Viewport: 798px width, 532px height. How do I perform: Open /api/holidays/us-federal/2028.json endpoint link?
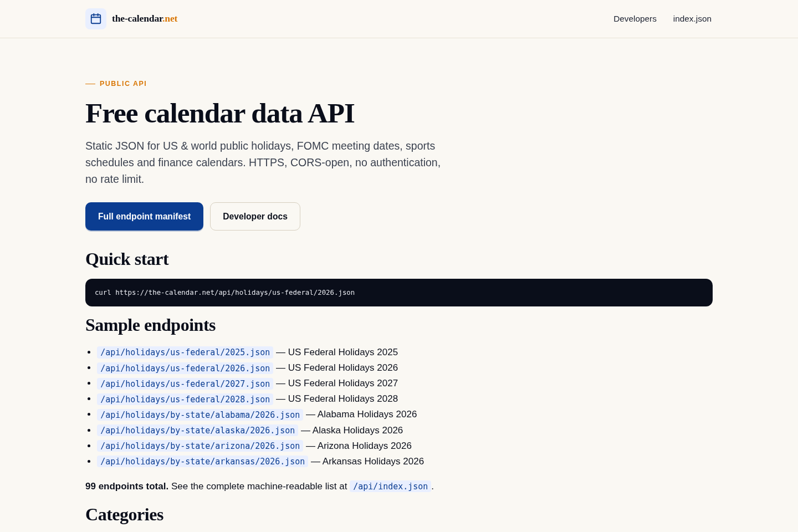[x=185, y=399]
